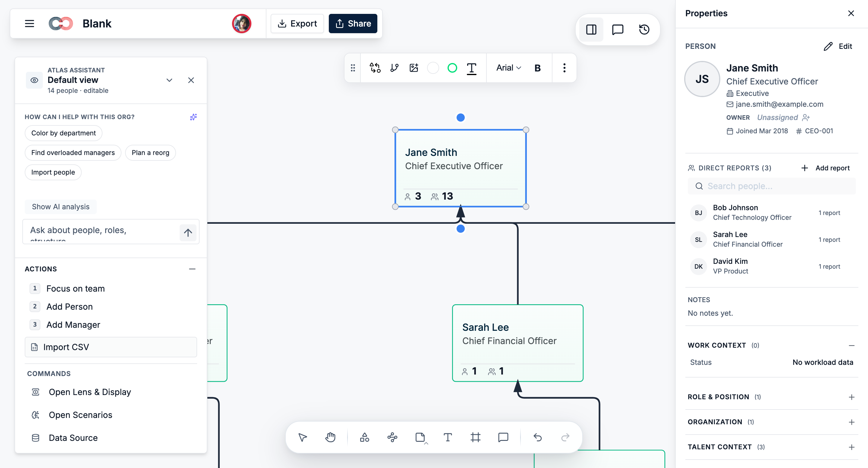Image resolution: width=868 pixels, height=468 pixels.
Task: Expand the Role & Position section
Action: (851, 397)
